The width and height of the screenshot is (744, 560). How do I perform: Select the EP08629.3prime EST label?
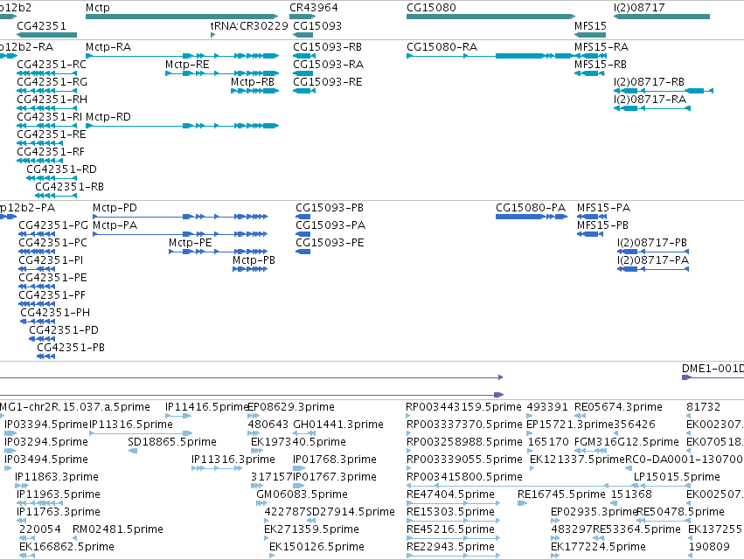click(291, 407)
